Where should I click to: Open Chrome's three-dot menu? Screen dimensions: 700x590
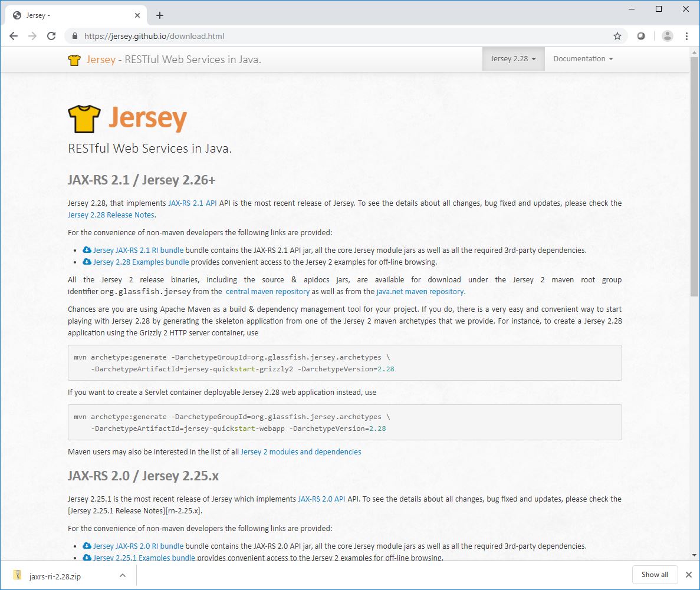[x=686, y=36]
